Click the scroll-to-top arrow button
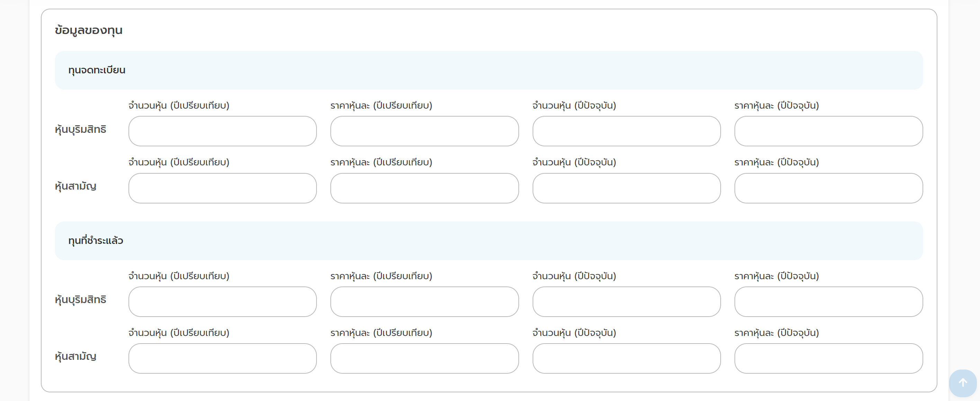The height and width of the screenshot is (401, 980). tap(962, 383)
